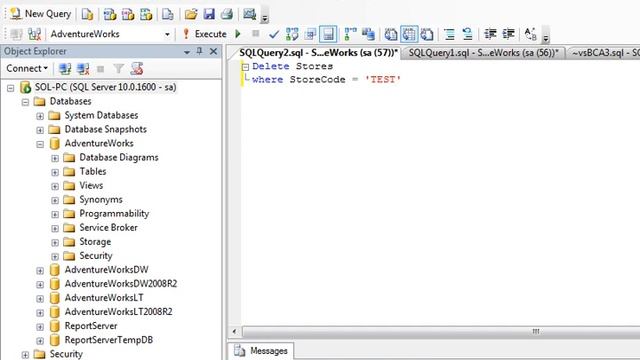Click the Filter funnel in Object Explorer

pyautogui.click(x=118, y=69)
